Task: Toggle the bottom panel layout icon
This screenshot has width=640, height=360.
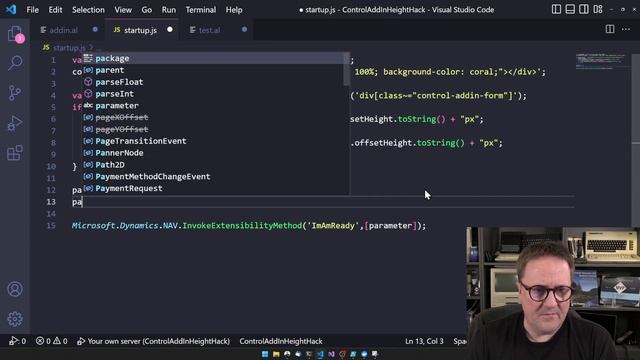Action: 570,9
